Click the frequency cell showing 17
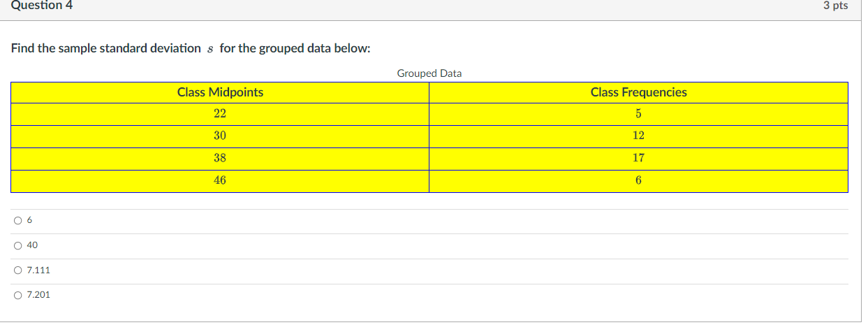The width and height of the screenshot is (868, 325). click(x=638, y=159)
